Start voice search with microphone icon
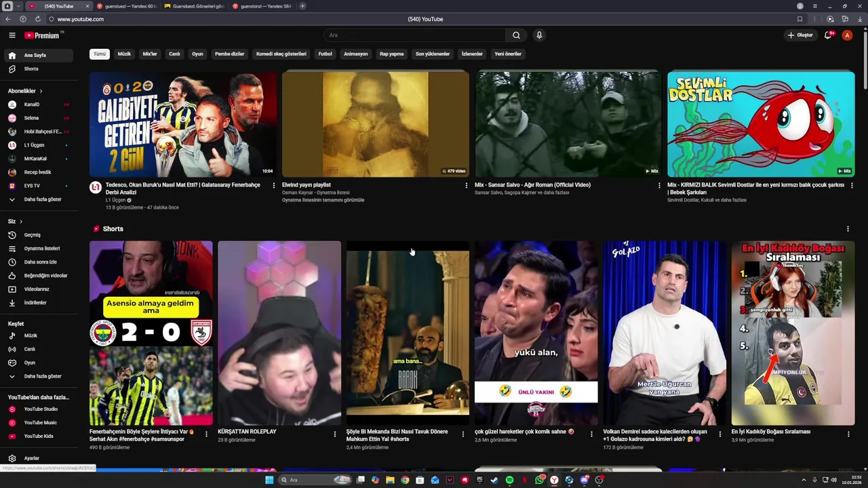Screen dimensions: 868x488 539,35
